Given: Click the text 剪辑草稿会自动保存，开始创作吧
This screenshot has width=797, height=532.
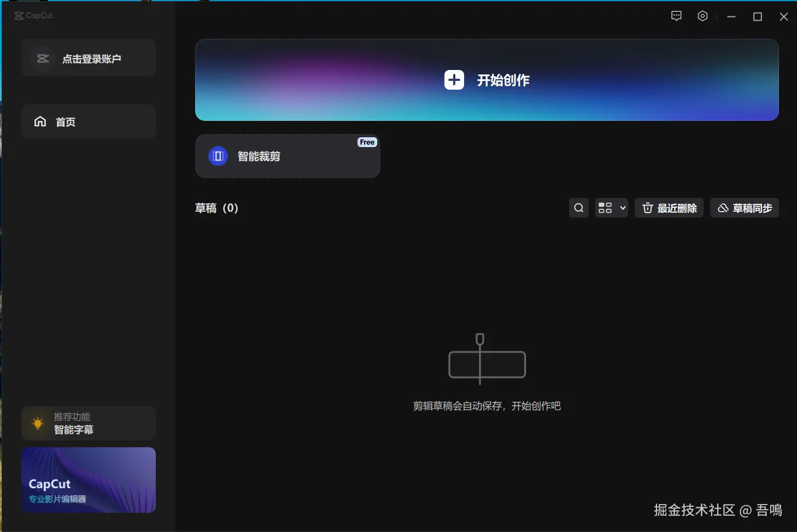Looking at the screenshot, I should tap(487, 406).
